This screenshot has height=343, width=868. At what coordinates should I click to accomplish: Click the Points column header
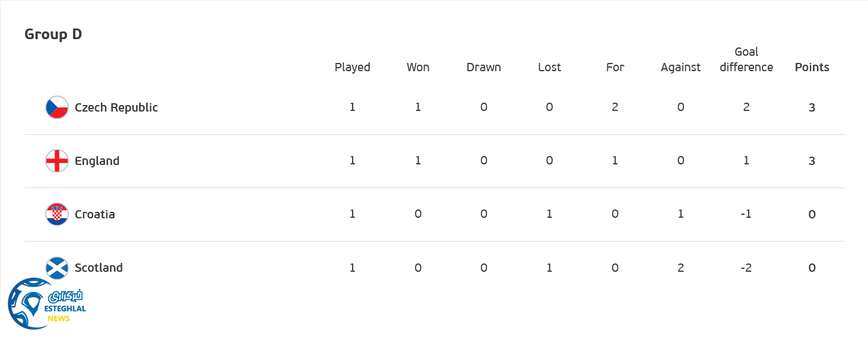[812, 67]
